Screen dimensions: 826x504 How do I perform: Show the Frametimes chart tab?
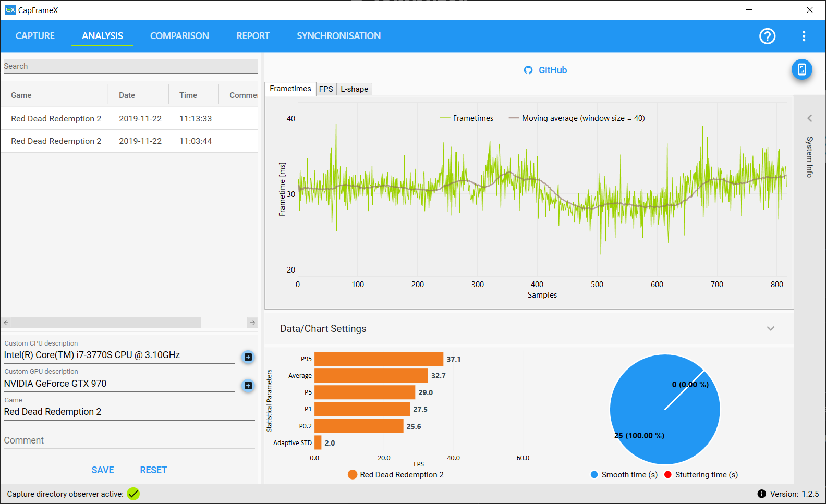coord(290,89)
